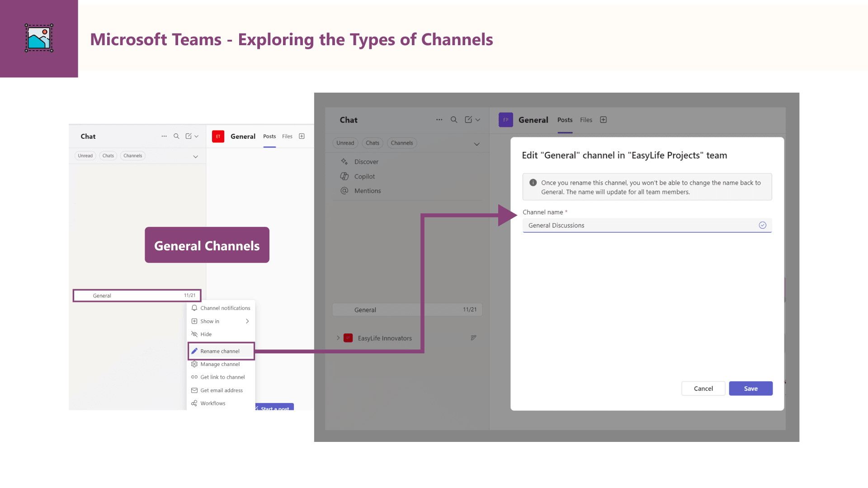Toggle the Unread filter chip in left panel
Viewport: 868px width, 488px height.
85,155
